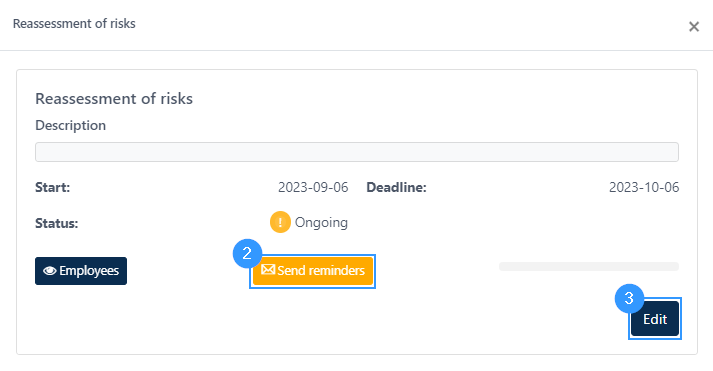Click the completion progress bar
The height and width of the screenshot is (371, 713).
[589, 266]
